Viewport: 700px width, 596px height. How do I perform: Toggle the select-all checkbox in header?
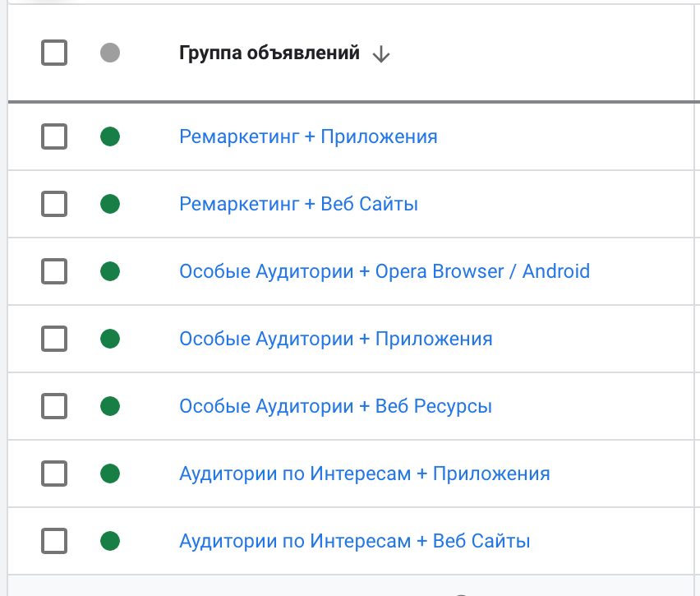coord(54,53)
